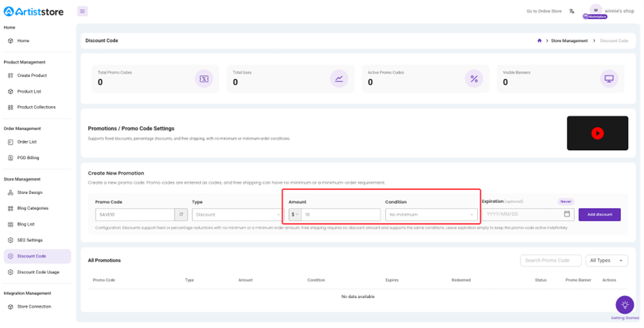Open the Condition No minimum dropdown
The image size is (644, 328).
(431, 214)
